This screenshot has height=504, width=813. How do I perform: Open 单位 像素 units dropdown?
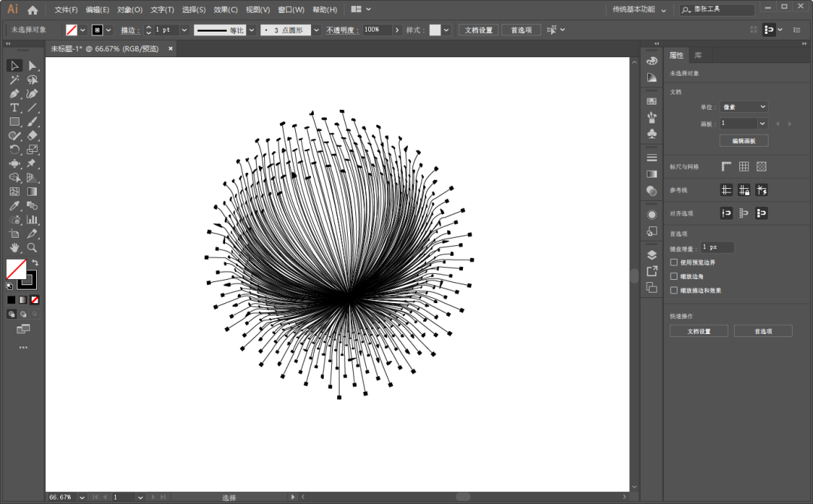[x=744, y=107]
